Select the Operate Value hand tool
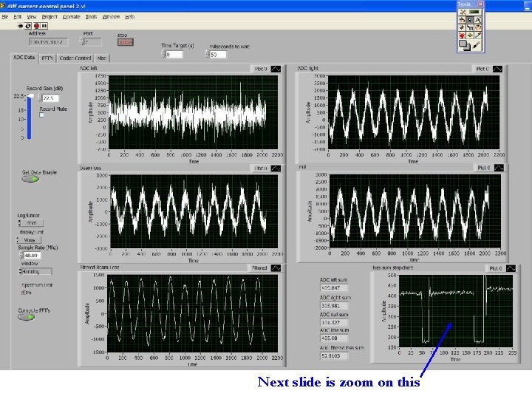532x399 pixels. pos(462,20)
